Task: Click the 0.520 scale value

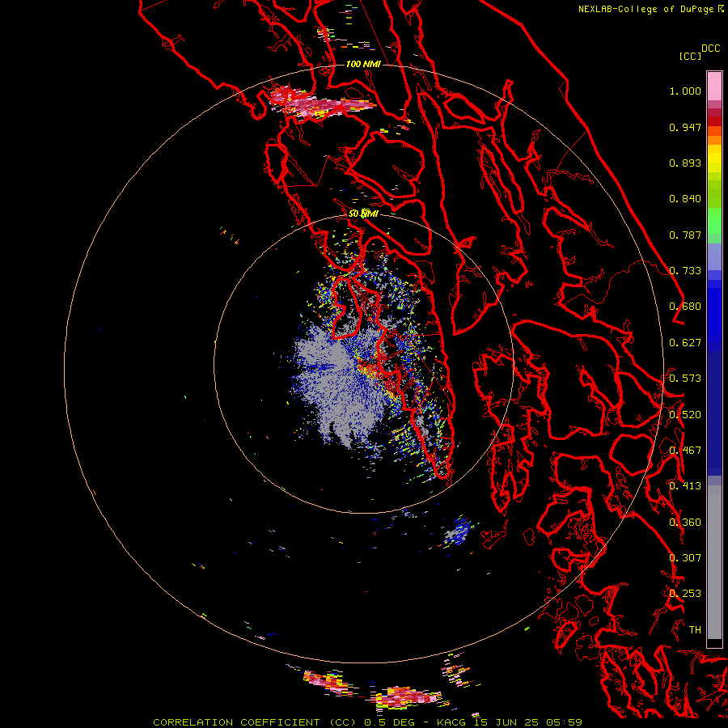Action: pyautogui.click(x=685, y=415)
